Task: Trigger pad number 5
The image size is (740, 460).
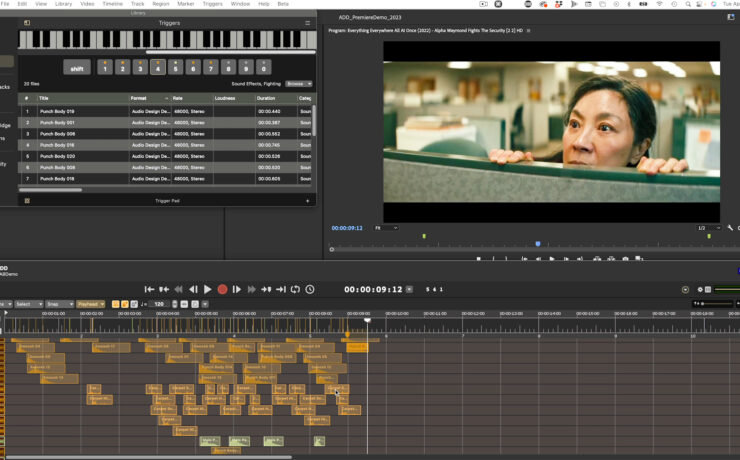Action: 176,68
